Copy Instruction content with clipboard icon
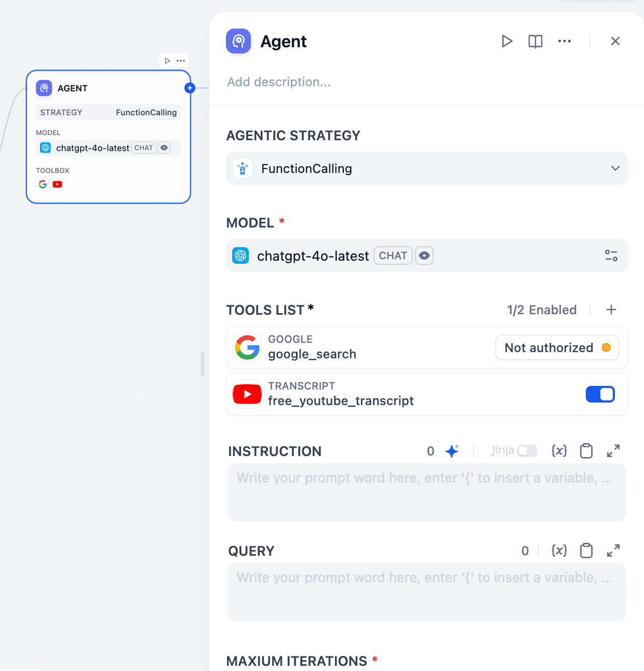This screenshot has height=671, width=644. (x=586, y=451)
